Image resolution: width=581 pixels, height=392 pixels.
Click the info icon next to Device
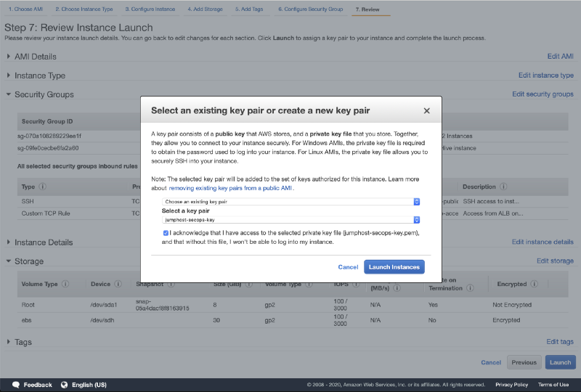click(118, 285)
